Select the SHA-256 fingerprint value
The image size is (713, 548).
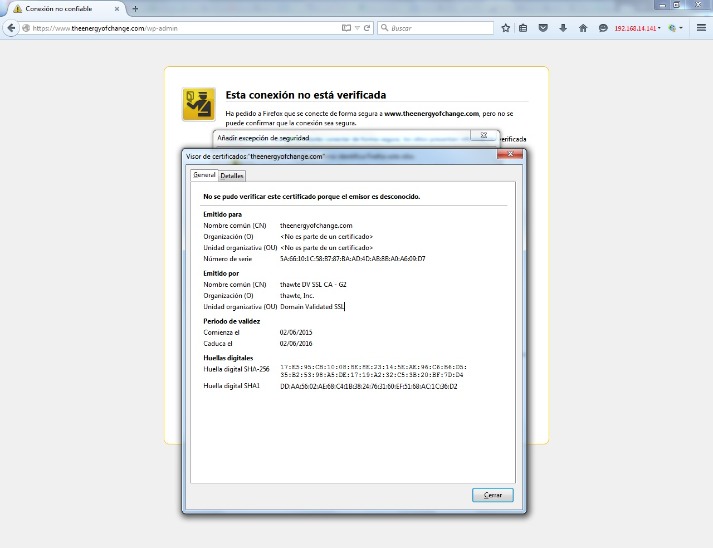coord(373,371)
